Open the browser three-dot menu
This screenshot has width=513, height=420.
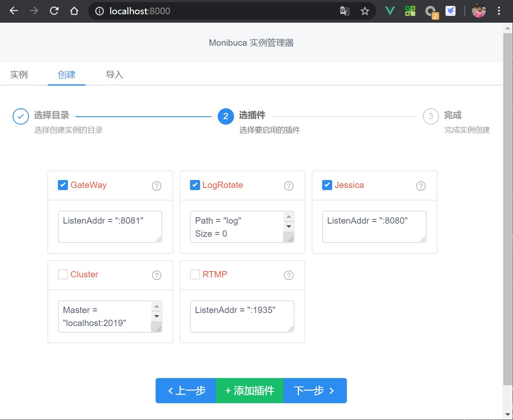coord(499,11)
